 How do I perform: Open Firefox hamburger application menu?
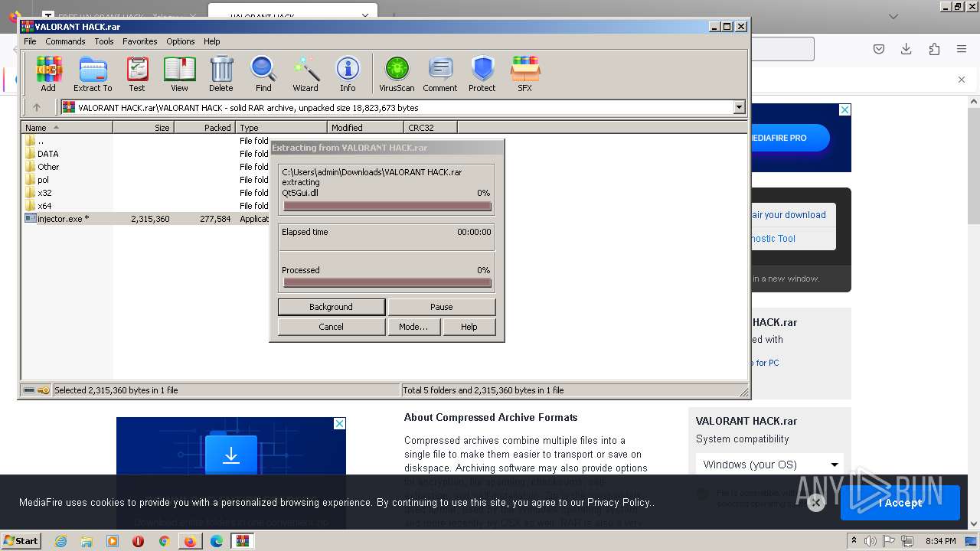point(962,49)
